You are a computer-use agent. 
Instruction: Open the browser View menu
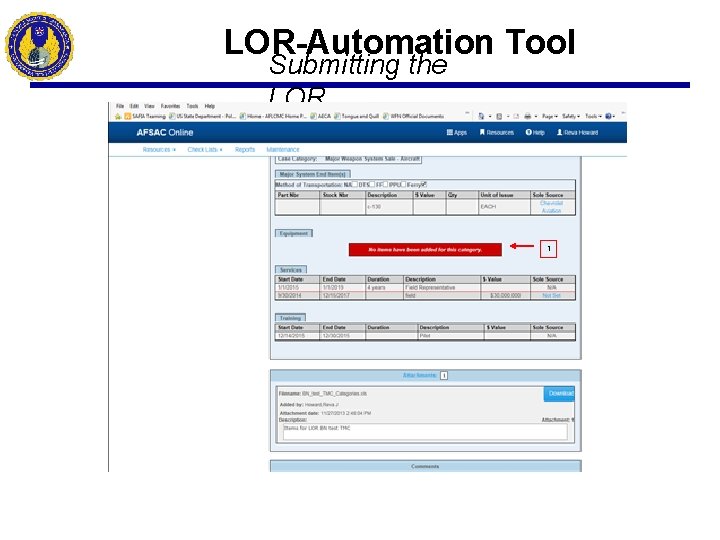click(x=149, y=106)
